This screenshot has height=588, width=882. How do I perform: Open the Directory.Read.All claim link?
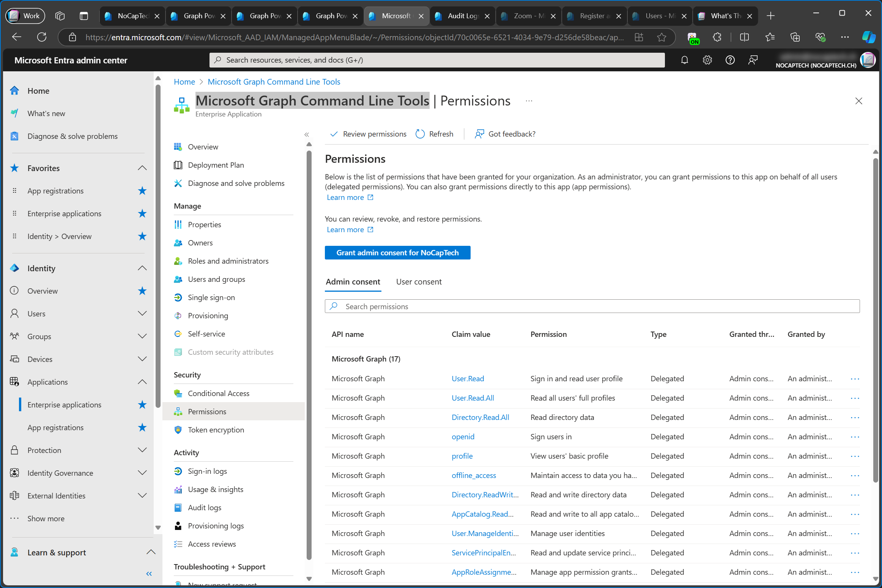(480, 417)
